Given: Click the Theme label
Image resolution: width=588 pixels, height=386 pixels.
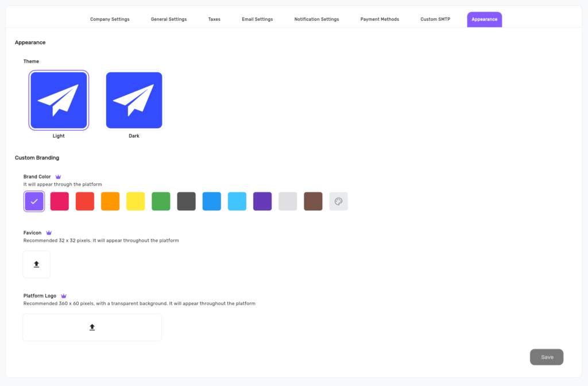Looking at the screenshot, I should point(31,61).
